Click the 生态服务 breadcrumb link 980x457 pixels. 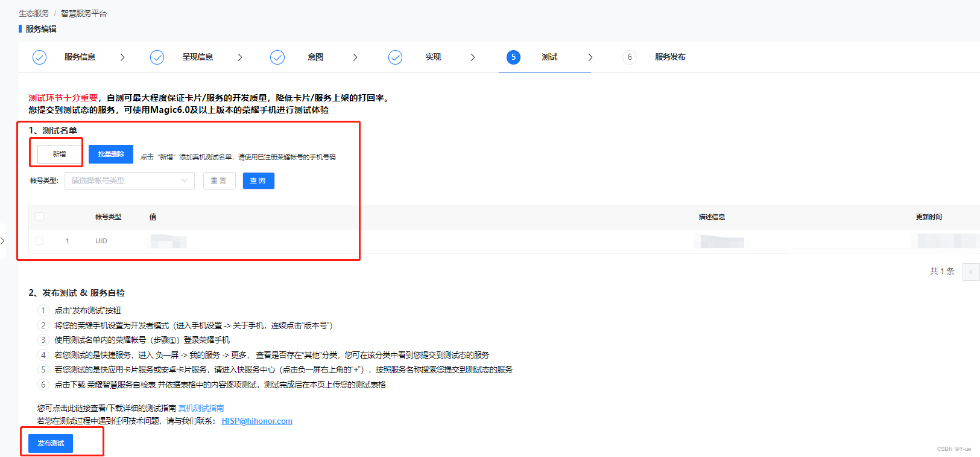34,13
